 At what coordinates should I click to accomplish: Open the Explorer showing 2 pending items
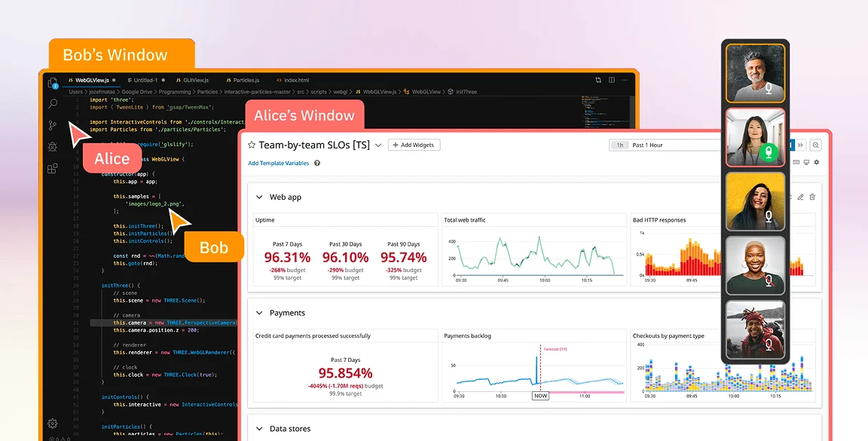[52, 83]
